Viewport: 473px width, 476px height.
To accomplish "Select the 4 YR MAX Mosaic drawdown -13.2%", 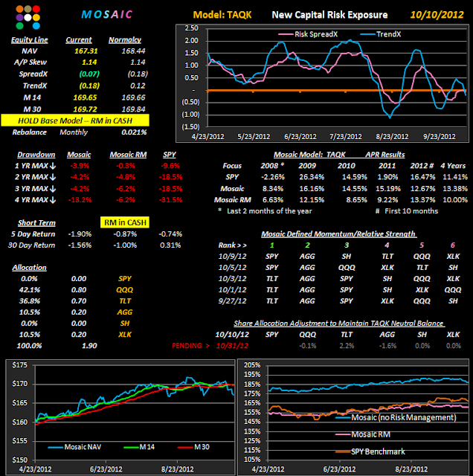I will point(80,200).
